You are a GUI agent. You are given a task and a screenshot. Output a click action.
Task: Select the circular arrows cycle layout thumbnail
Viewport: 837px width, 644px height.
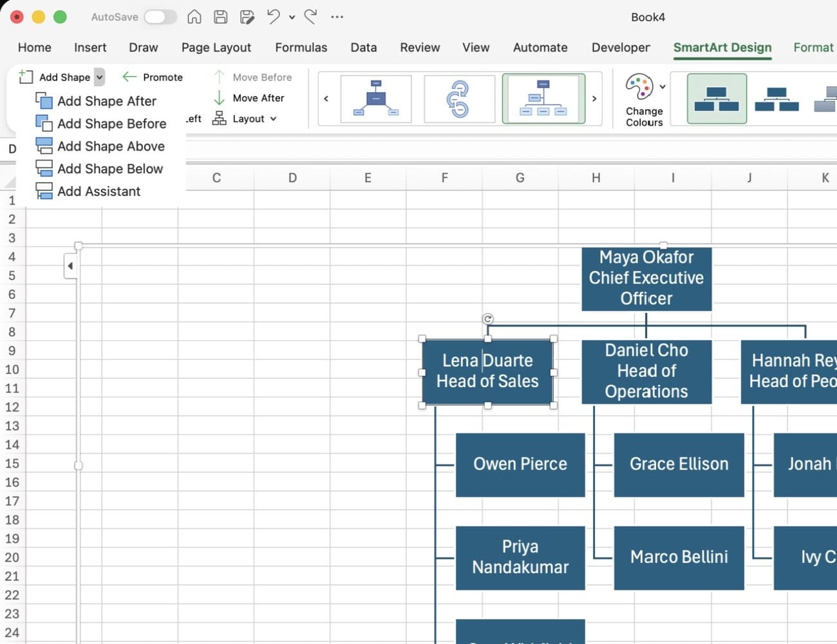click(459, 99)
